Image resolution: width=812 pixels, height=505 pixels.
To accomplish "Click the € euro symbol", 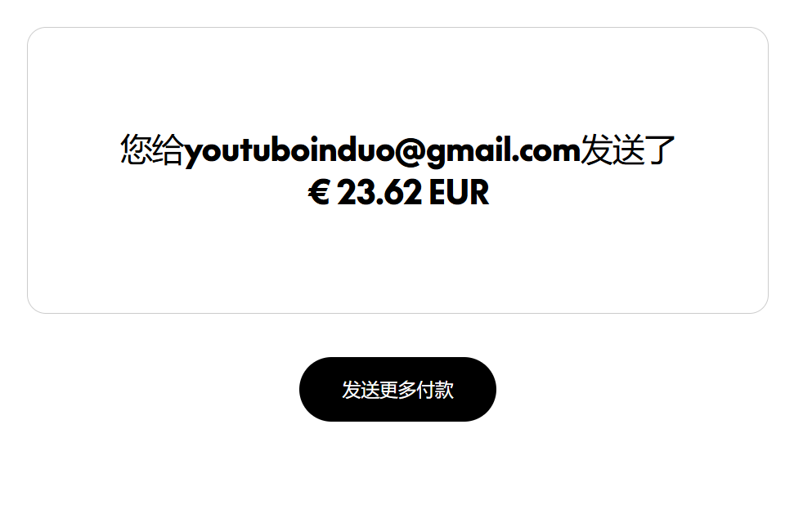I will click(x=319, y=193).
